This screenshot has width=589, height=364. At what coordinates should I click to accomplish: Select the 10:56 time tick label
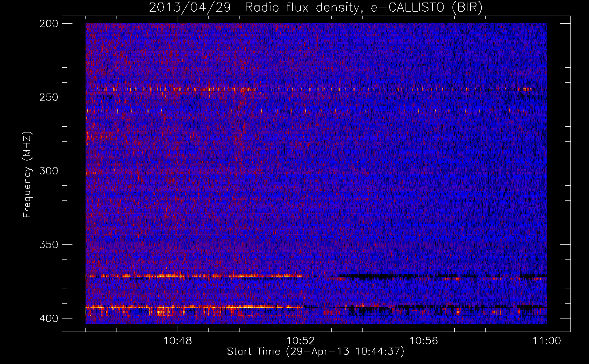[424, 341]
